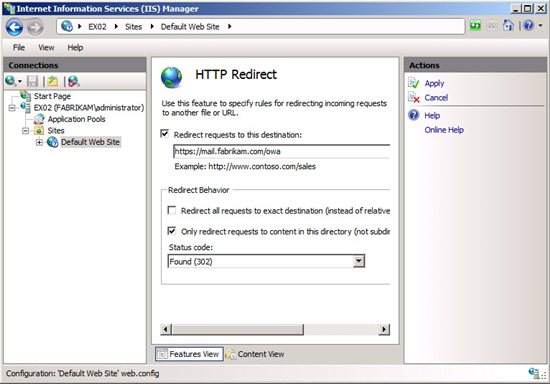The height and width of the screenshot is (384, 550).
Task: Click the horizontal scrollbar thumb
Action: (x=238, y=329)
